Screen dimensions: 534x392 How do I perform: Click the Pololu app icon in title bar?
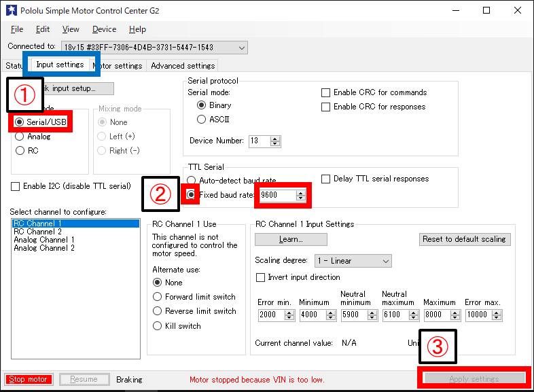[12, 10]
